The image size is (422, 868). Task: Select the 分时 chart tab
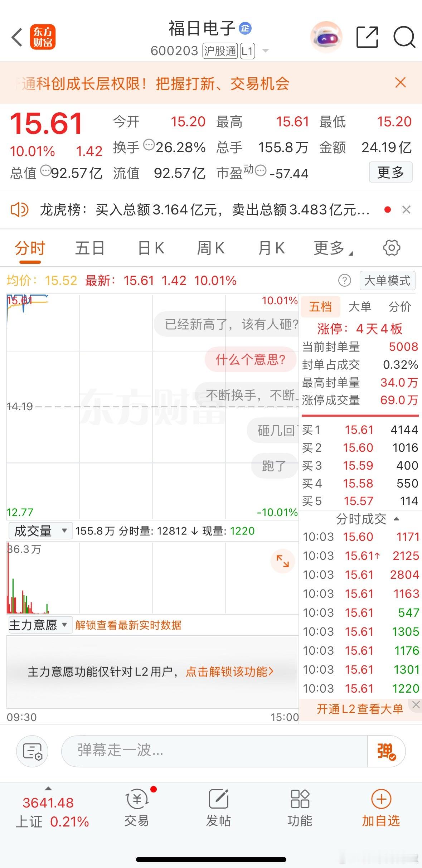coord(30,248)
